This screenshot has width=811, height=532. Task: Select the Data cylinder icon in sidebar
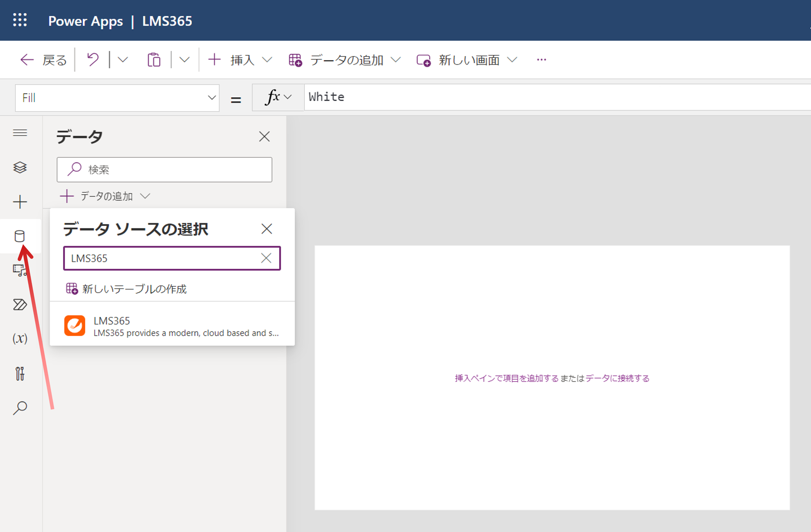pyautogui.click(x=20, y=236)
